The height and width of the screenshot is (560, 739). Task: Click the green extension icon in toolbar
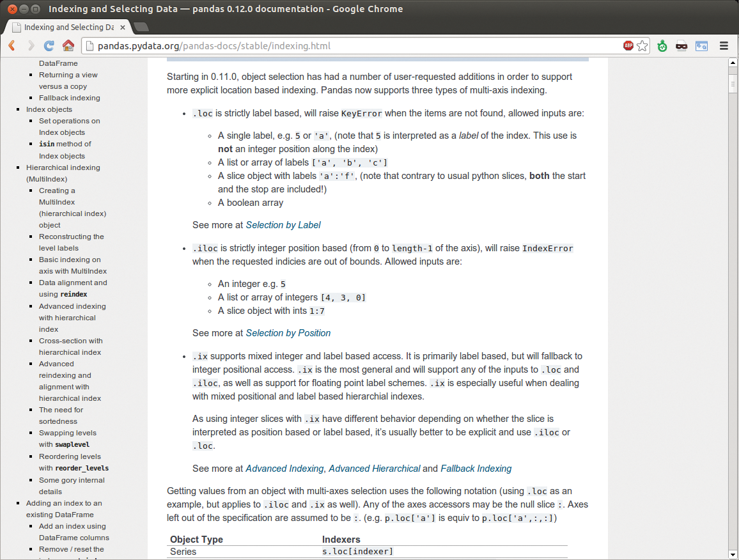(663, 46)
